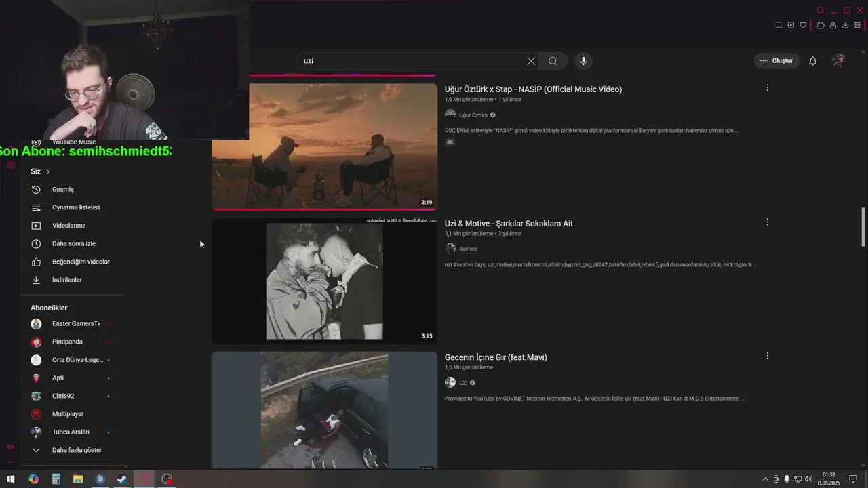Open title Uğur Öztürk x Stap - NASİP
Image resolution: width=868 pixels, height=488 pixels.
coord(533,89)
